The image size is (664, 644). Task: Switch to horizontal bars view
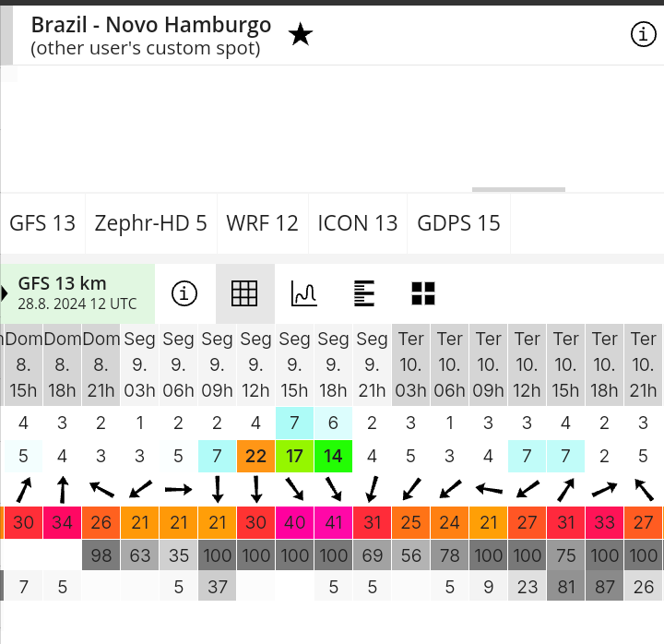364,293
